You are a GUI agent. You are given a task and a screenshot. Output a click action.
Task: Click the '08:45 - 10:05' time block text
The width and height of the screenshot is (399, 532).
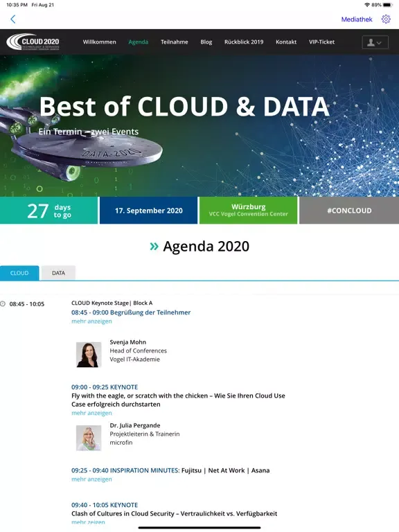point(27,304)
